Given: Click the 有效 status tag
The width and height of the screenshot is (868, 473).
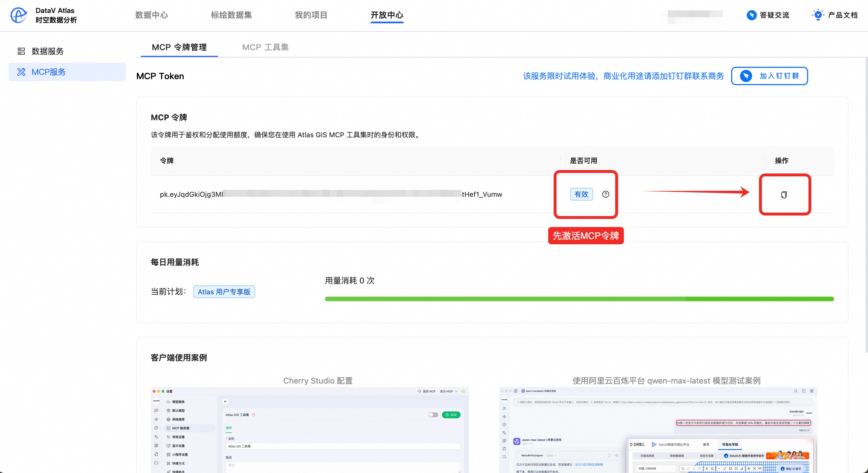Looking at the screenshot, I should pos(581,194).
